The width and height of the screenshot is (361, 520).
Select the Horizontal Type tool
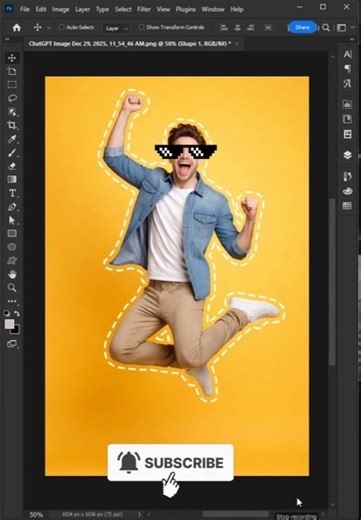12,193
